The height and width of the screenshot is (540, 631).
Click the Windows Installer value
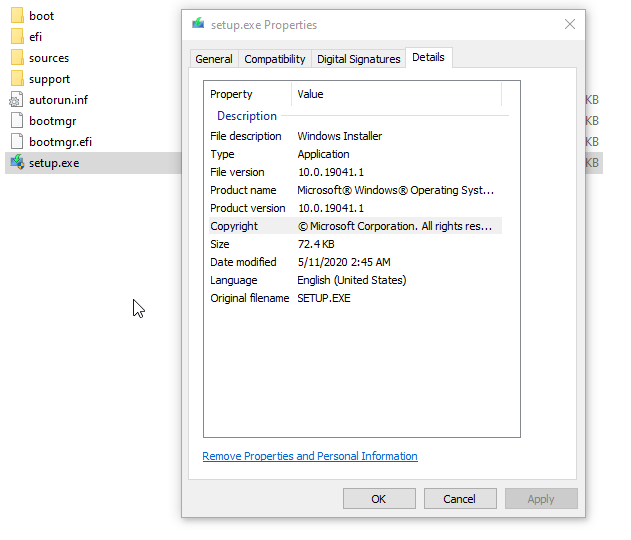pyautogui.click(x=340, y=136)
